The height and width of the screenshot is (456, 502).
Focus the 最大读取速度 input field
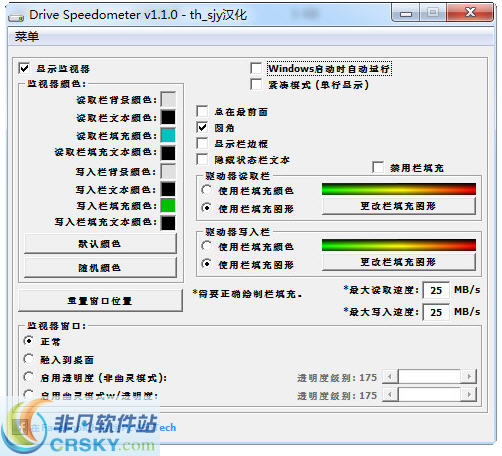click(436, 290)
